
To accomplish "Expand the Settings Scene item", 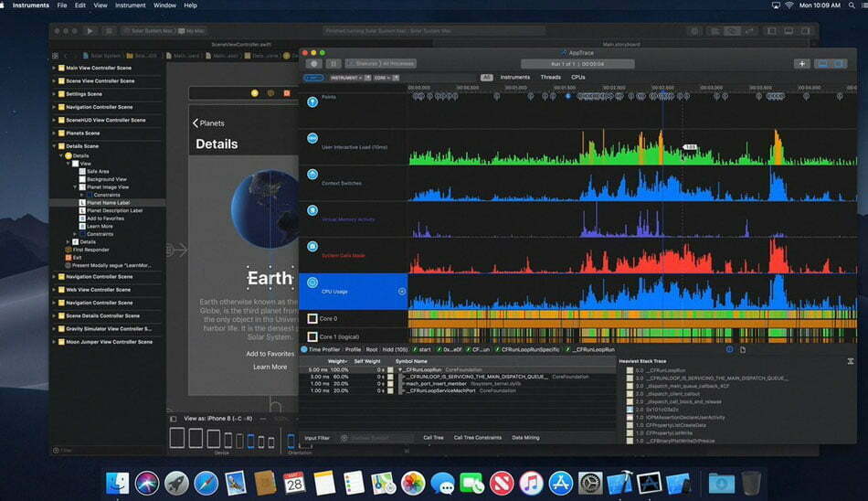I will [x=54, y=93].
